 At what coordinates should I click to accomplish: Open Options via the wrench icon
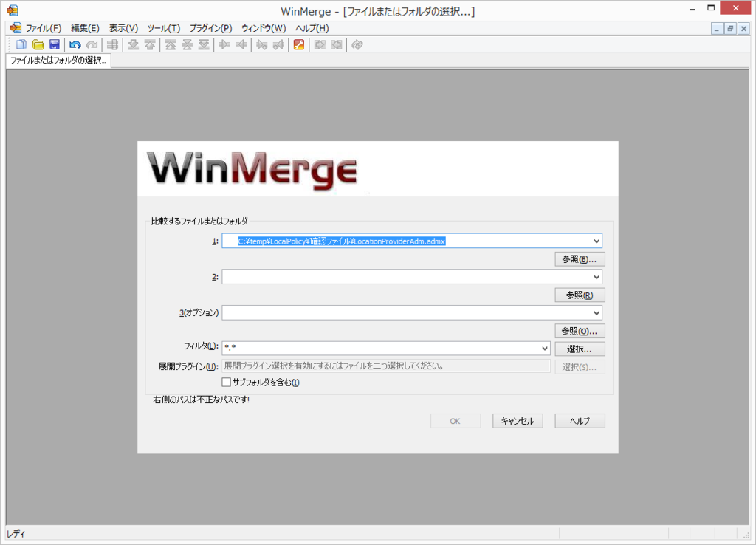click(x=299, y=45)
